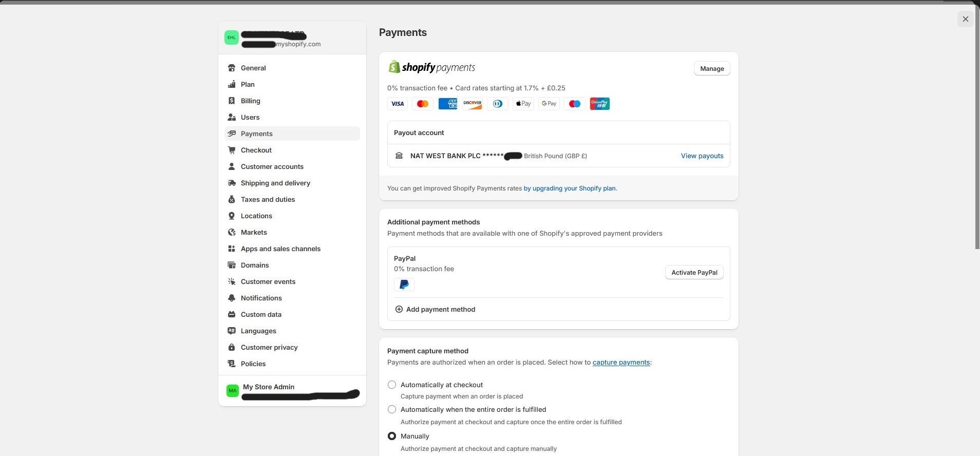Close the settings overlay
Viewport: 980px width, 456px height.
coord(966,19)
